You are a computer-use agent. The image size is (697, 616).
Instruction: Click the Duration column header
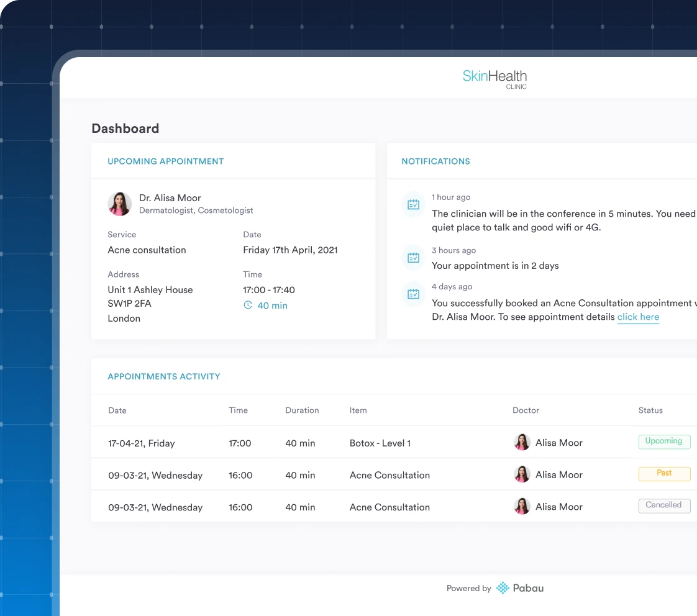pyautogui.click(x=302, y=410)
